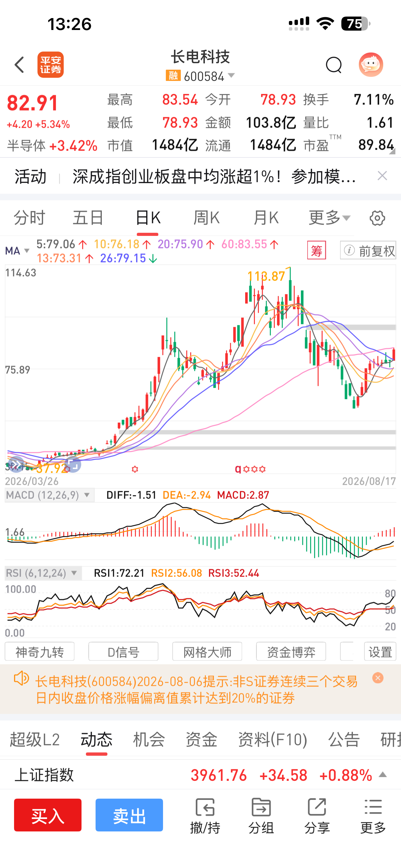Dismiss the orange price alert notice

click(x=378, y=678)
